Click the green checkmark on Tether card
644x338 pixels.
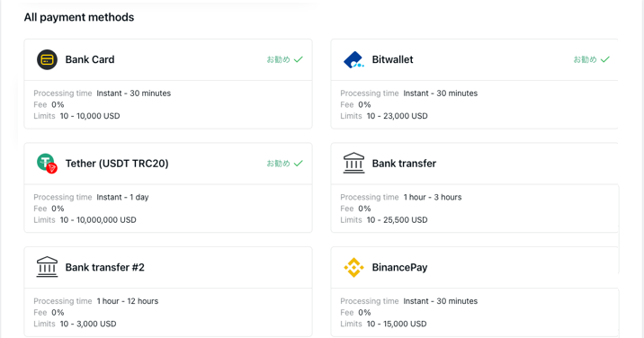(x=299, y=164)
